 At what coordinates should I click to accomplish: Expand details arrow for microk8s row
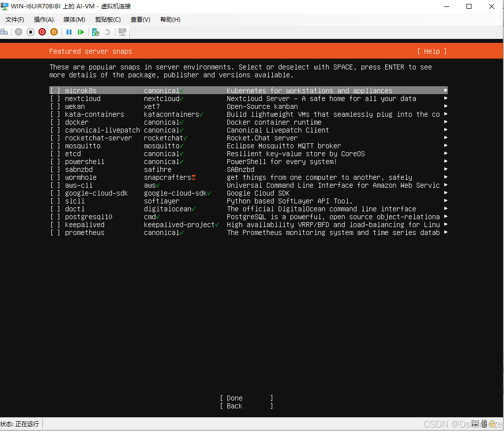click(445, 90)
